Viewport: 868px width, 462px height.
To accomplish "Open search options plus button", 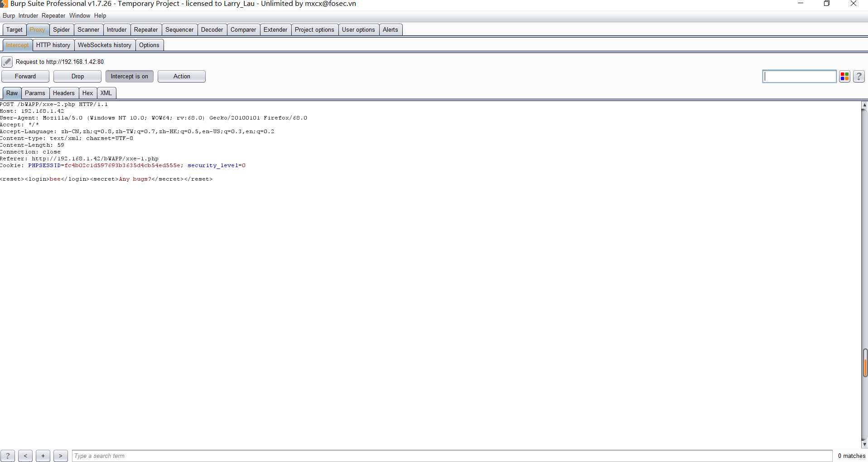I will 43,456.
